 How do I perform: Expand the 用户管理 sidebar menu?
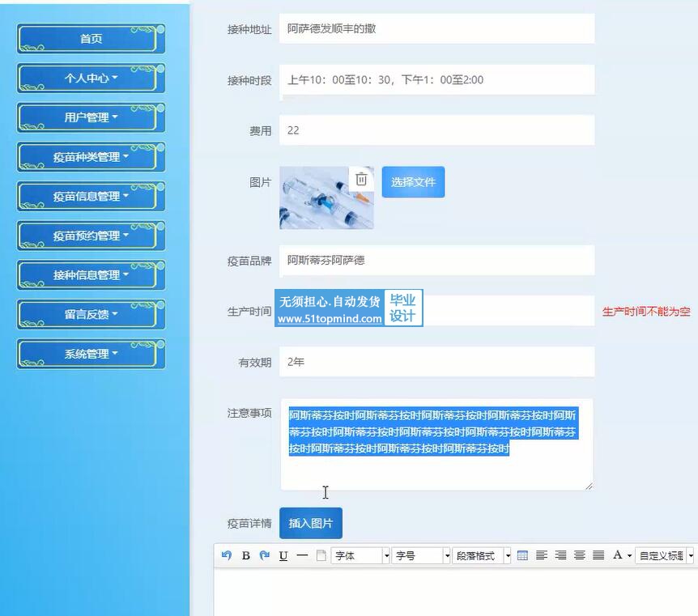(92, 117)
